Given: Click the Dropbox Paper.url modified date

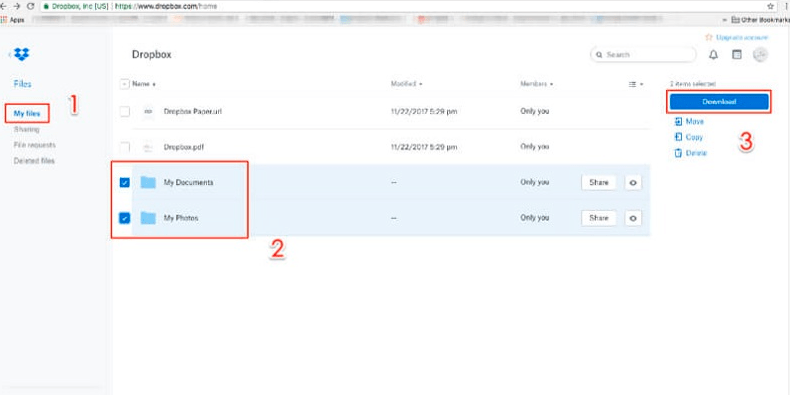Looking at the screenshot, I should click(x=424, y=111).
